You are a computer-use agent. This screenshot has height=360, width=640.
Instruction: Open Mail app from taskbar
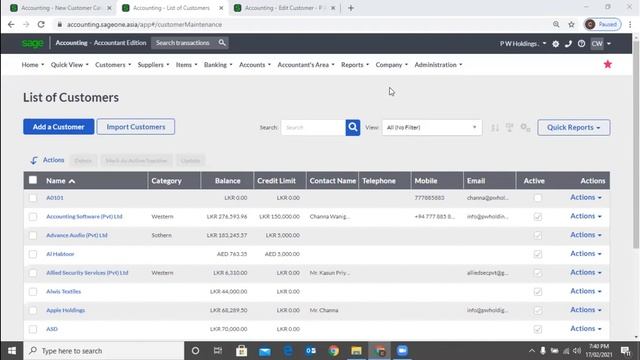pyautogui.click(x=264, y=351)
